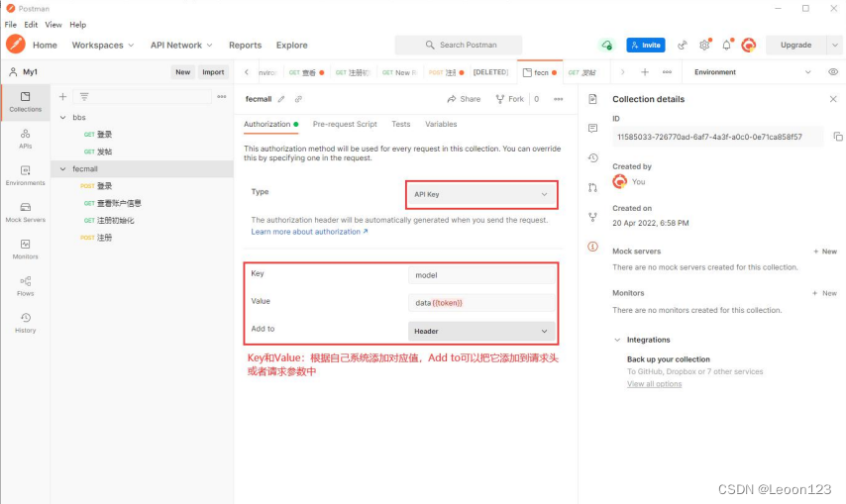The height and width of the screenshot is (504, 846).
Task: Open the capture requests satellite icon
Action: (x=683, y=45)
